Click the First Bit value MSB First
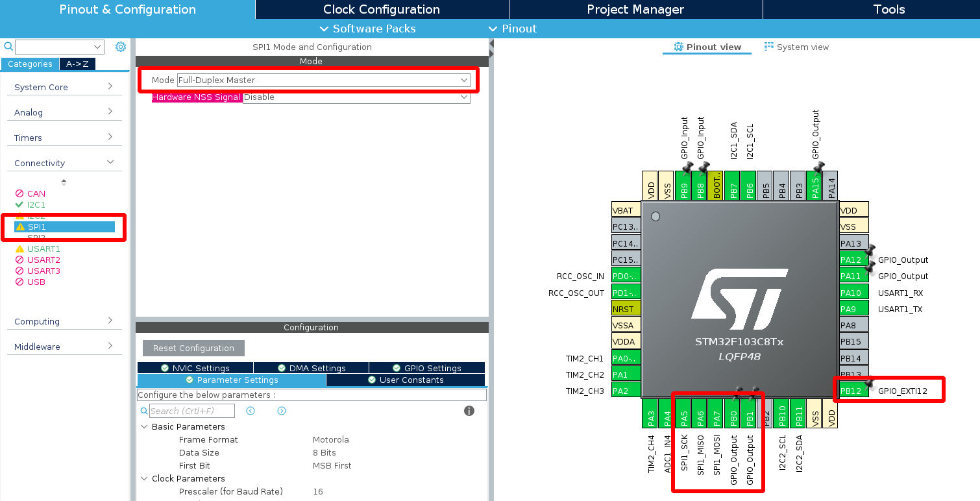This screenshot has width=980, height=501. click(x=332, y=465)
